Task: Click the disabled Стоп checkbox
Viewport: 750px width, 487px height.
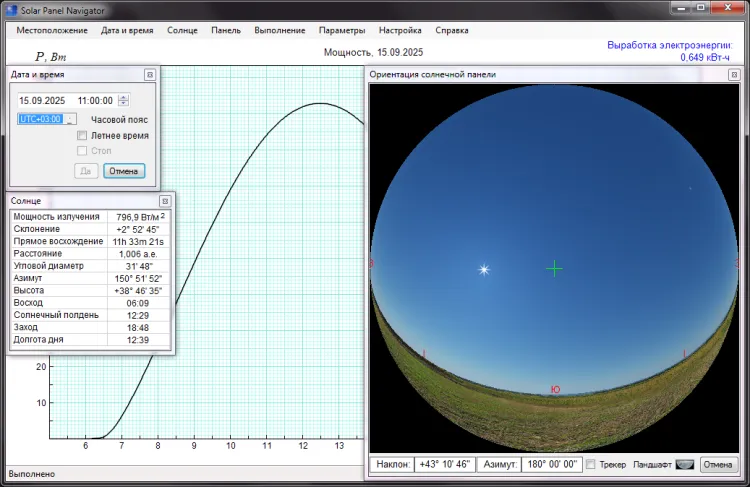Action: click(x=83, y=151)
